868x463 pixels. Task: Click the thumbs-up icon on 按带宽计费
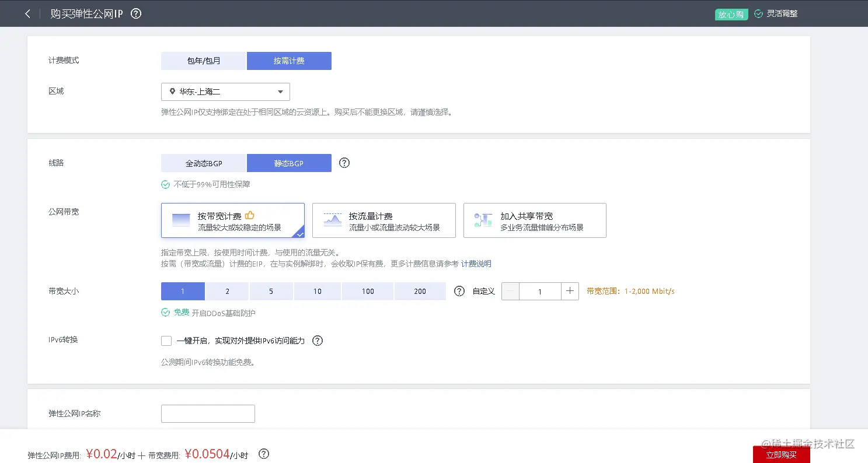click(249, 215)
